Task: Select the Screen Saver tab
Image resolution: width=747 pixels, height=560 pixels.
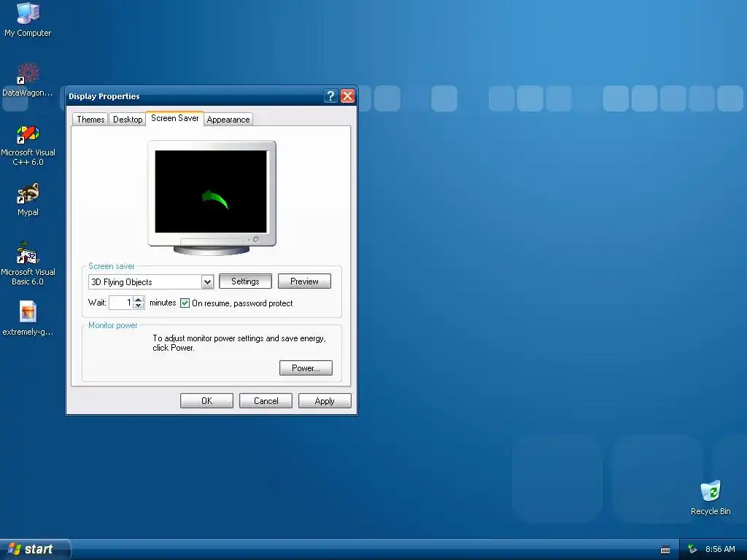Action: click(x=175, y=118)
